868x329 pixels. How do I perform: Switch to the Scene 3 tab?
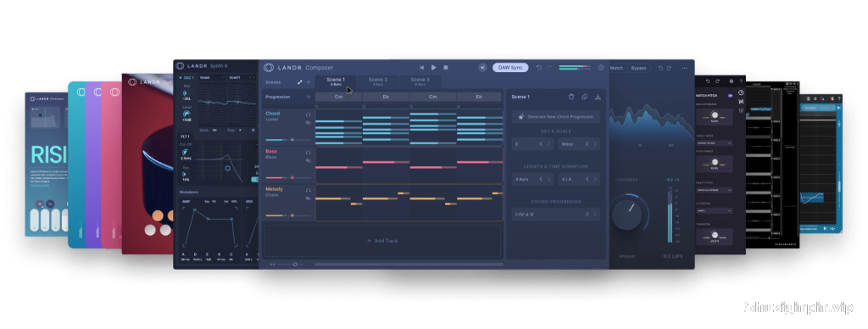click(420, 81)
